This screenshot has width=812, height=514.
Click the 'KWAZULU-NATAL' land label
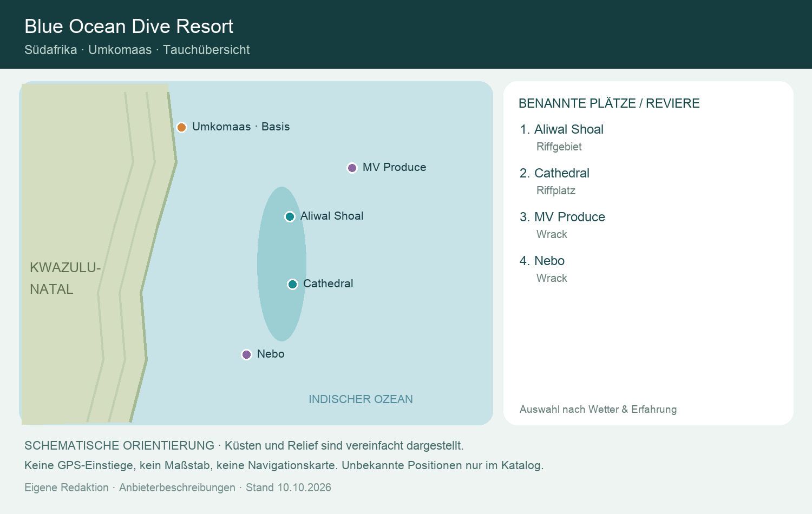pyautogui.click(x=66, y=278)
